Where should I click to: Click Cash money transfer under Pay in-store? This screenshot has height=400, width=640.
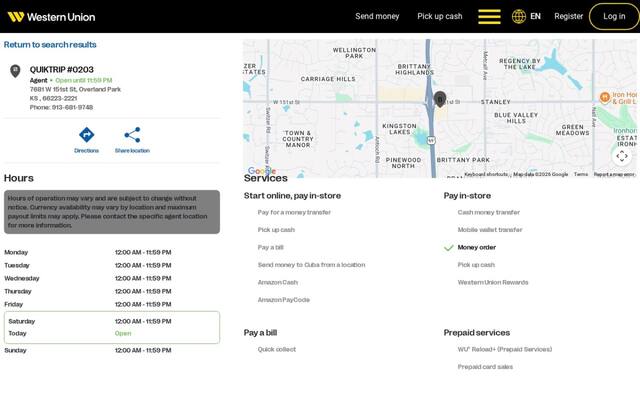[x=489, y=212]
